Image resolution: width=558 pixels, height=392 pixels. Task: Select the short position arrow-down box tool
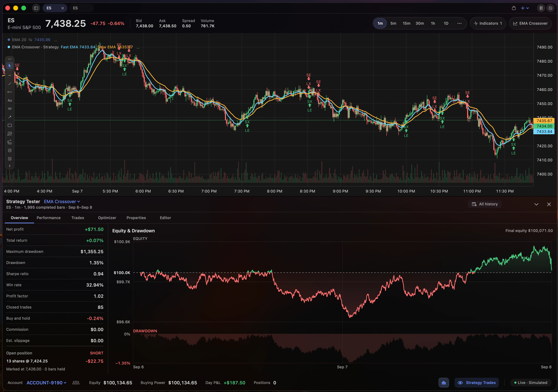point(10,159)
